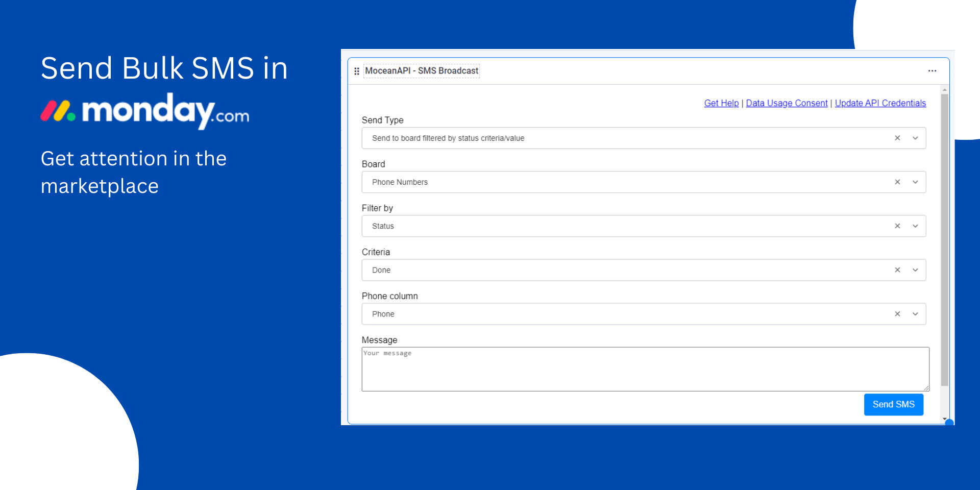
Task: Click the Phone column field label
Action: pyautogui.click(x=389, y=296)
